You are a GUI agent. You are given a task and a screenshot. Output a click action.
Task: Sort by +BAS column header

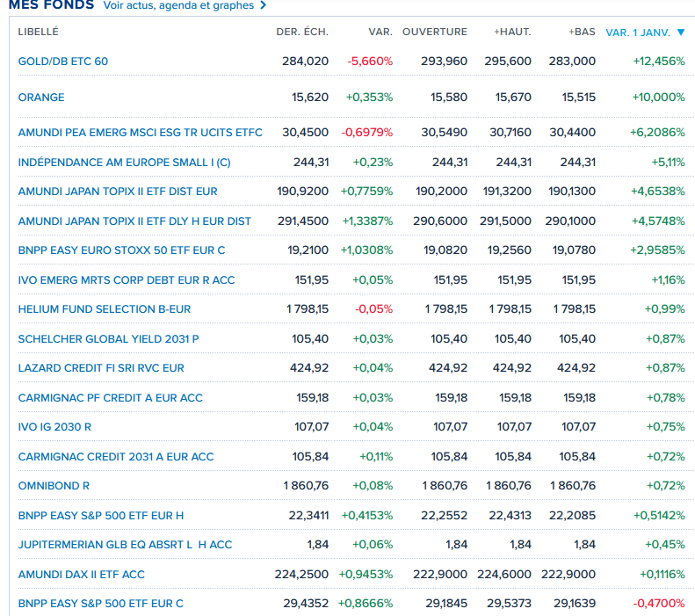(x=581, y=33)
